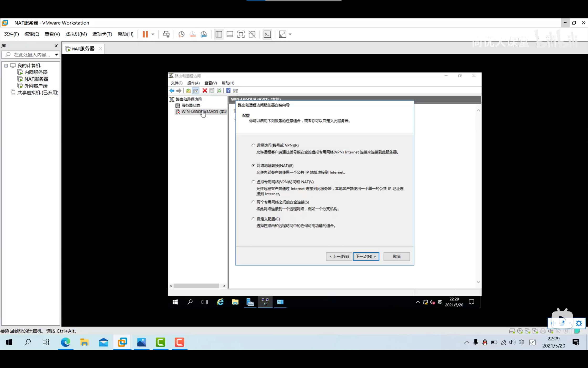Click the send Ctrl+Alt+Del icon
Screen dimensions: 588x368
pos(166,34)
